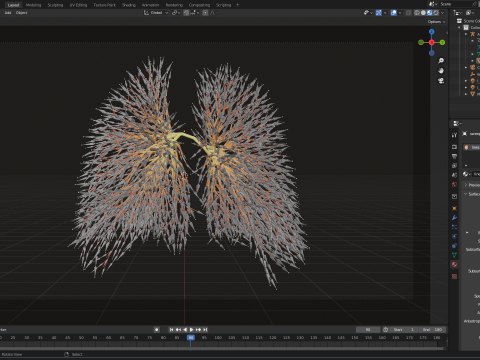
Task: Open the Object Constraints properties tab
Action: [x=454, y=246]
